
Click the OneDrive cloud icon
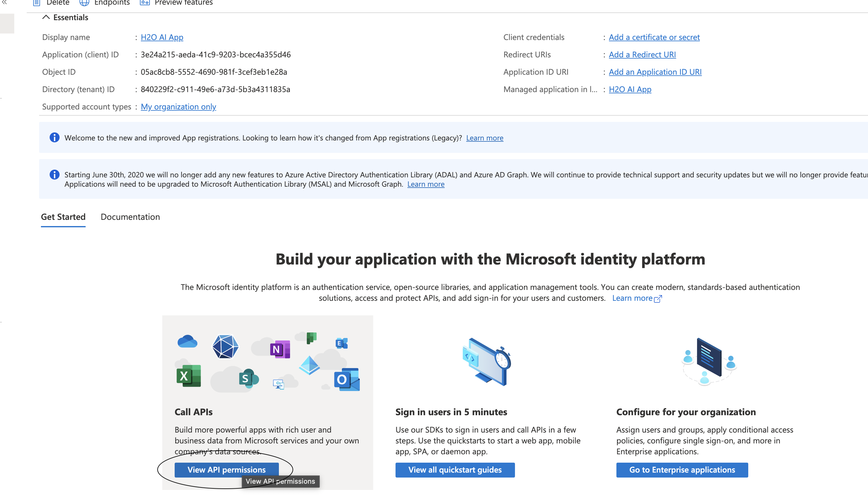(x=187, y=341)
